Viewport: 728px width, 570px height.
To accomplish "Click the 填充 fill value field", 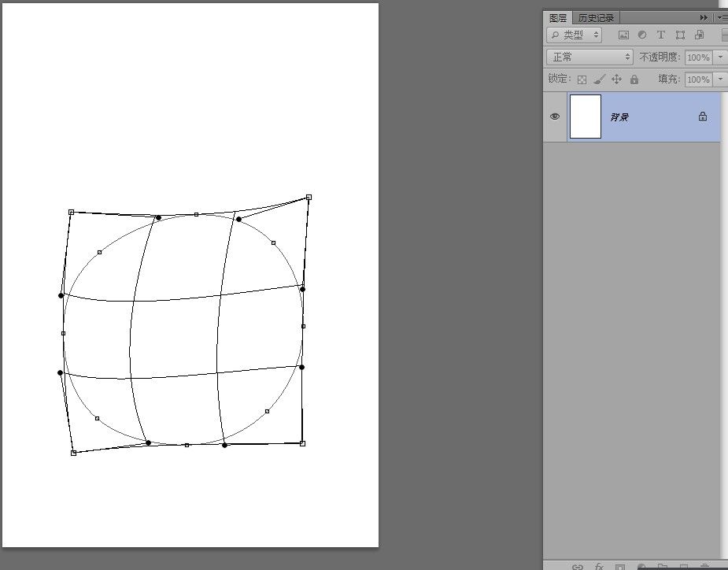I will [x=699, y=80].
